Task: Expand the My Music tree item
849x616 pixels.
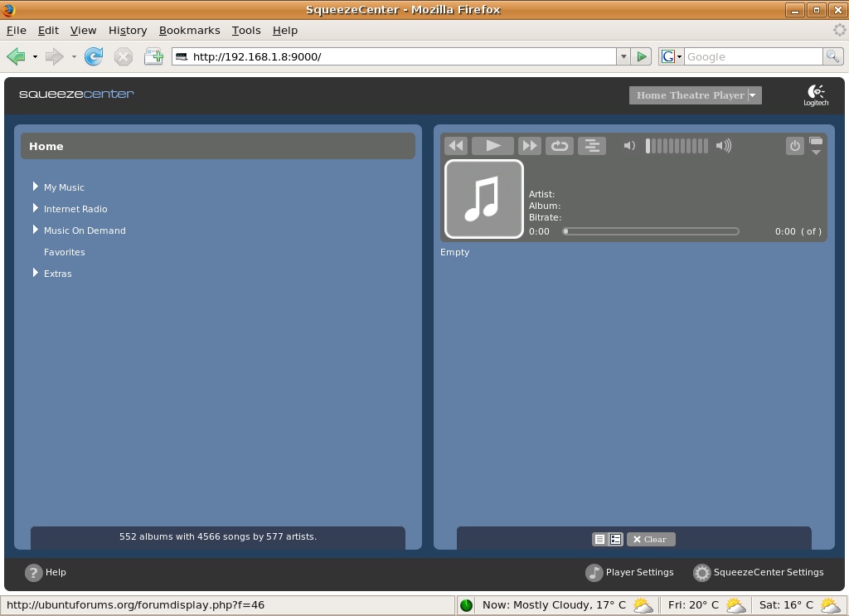Action: [36, 187]
